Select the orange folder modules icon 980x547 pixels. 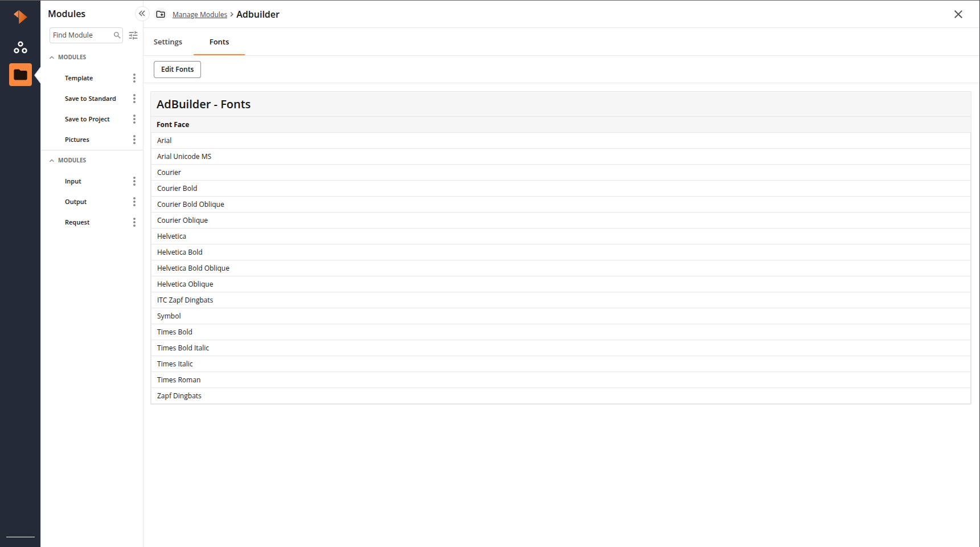[20, 75]
